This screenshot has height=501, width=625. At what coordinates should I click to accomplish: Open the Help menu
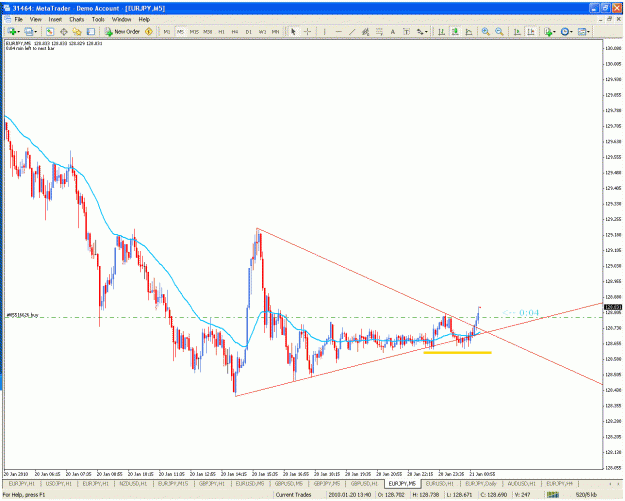[144, 19]
